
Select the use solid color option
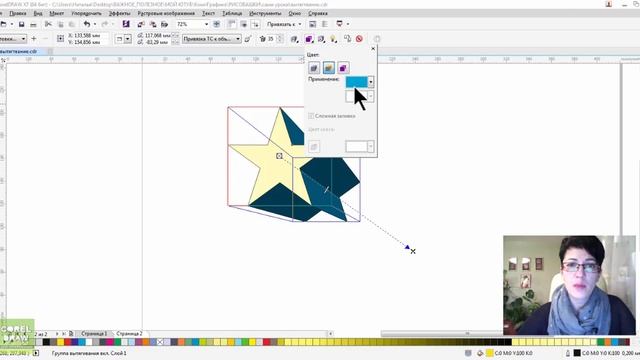click(x=329, y=68)
